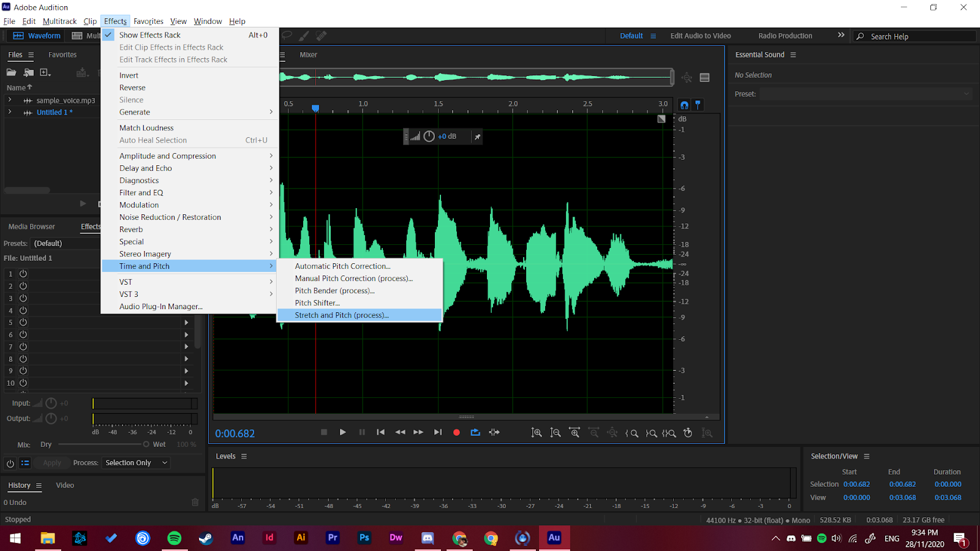Screen dimensions: 980x551
Task: Open effect slot 8 arrow menu
Action: (x=186, y=359)
